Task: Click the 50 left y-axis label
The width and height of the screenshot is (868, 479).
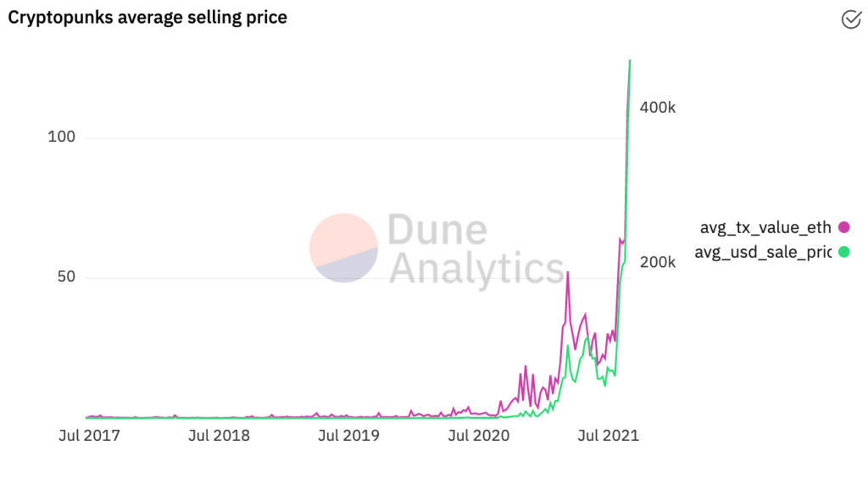Action: 66,276
